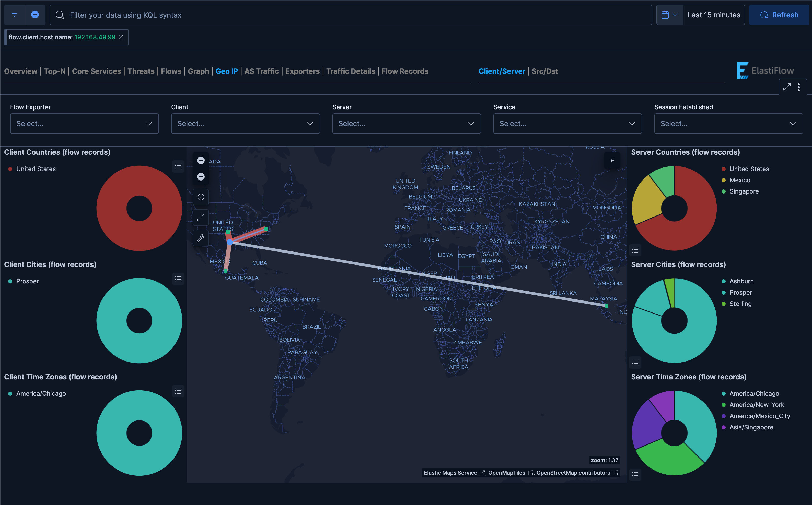Image resolution: width=812 pixels, height=505 pixels.
Task: Open the map tools wrench icon
Action: tap(201, 238)
